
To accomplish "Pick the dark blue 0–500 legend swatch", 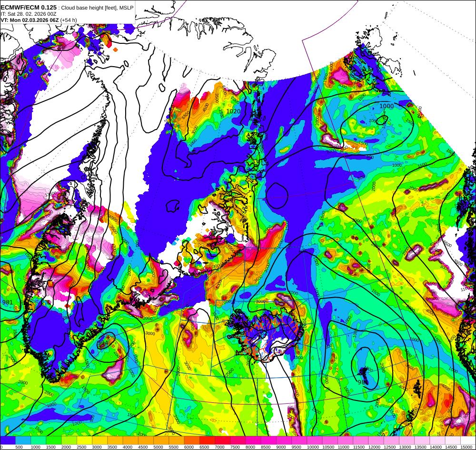I will click(x=8, y=440).
